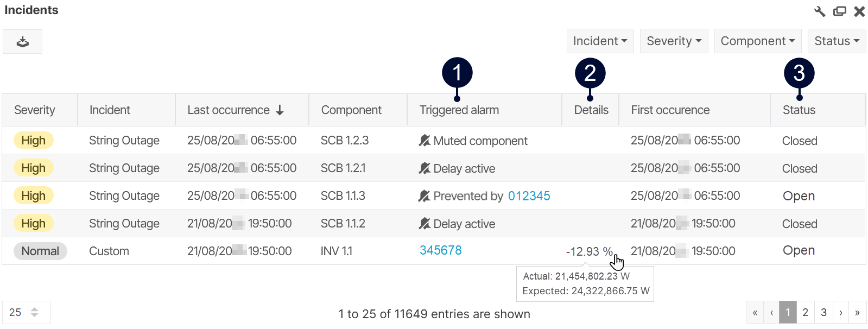Open the Severity filter dropdown
The height and width of the screenshot is (329, 868).
pyautogui.click(x=674, y=41)
